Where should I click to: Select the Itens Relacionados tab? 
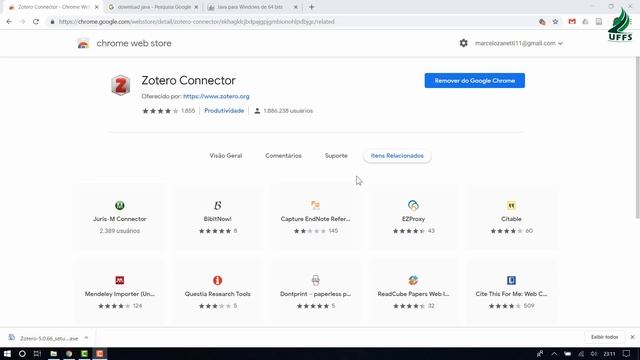[x=397, y=156]
